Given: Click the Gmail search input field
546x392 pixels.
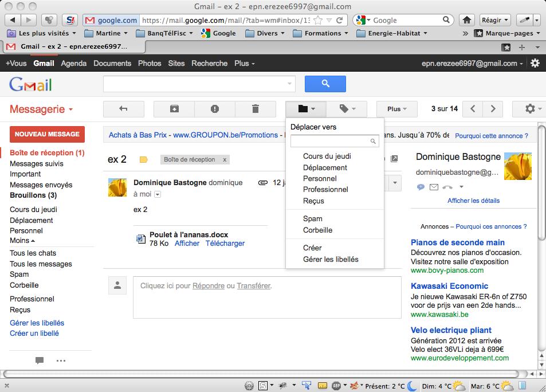Looking at the screenshot, I should click(x=199, y=84).
